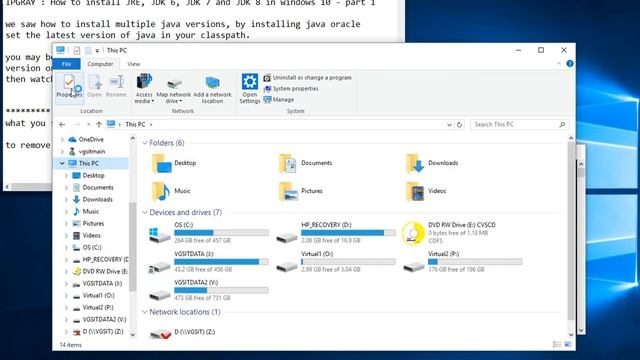Switch to details view layout
The height and width of the screenshot is (360, 640).
(557, 345)
